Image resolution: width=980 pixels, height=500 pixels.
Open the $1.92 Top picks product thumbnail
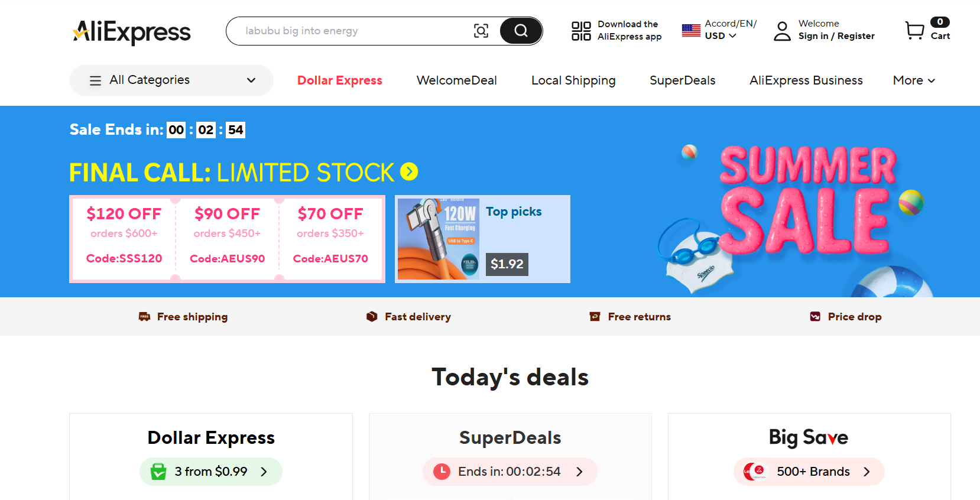(439, 239)
